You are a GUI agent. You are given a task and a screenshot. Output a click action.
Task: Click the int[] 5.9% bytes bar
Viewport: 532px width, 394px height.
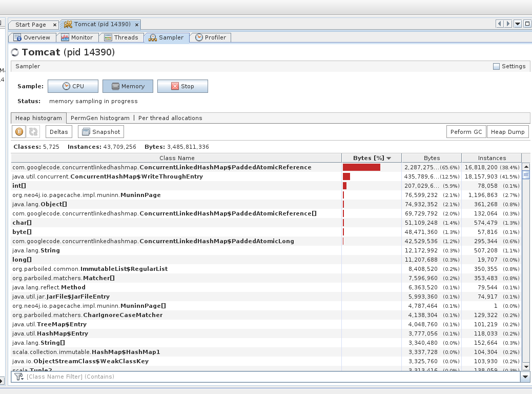click(345, 186)
